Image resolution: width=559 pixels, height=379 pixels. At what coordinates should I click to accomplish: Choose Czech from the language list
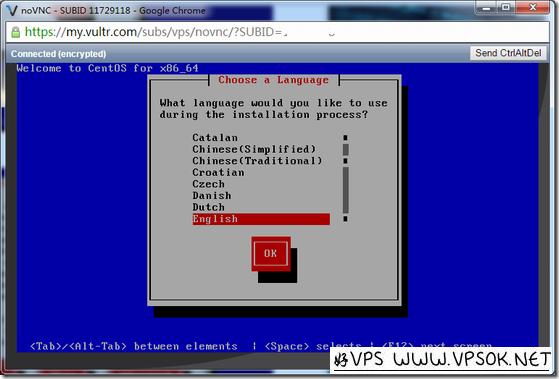point(209,184)
